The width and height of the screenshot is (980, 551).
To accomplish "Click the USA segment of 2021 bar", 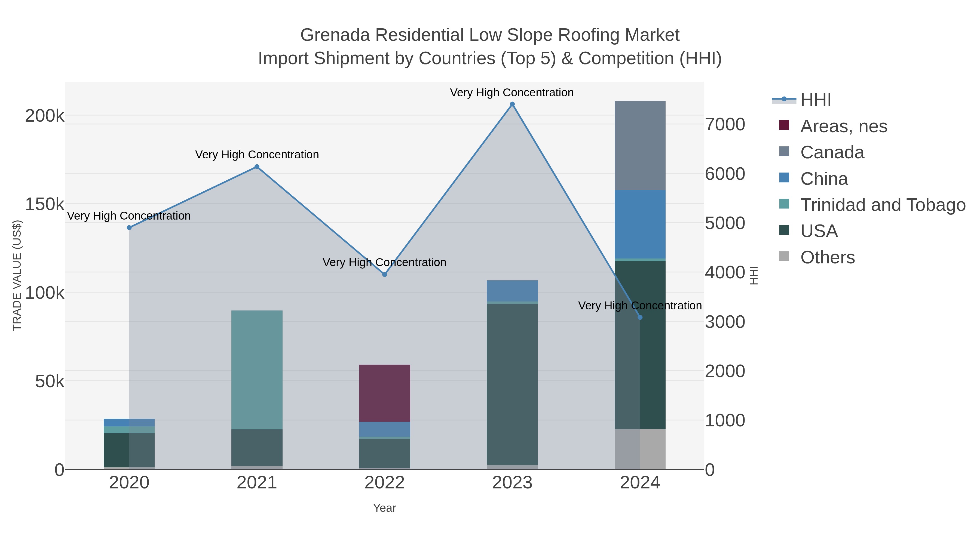I will click(x=257, y=448).
